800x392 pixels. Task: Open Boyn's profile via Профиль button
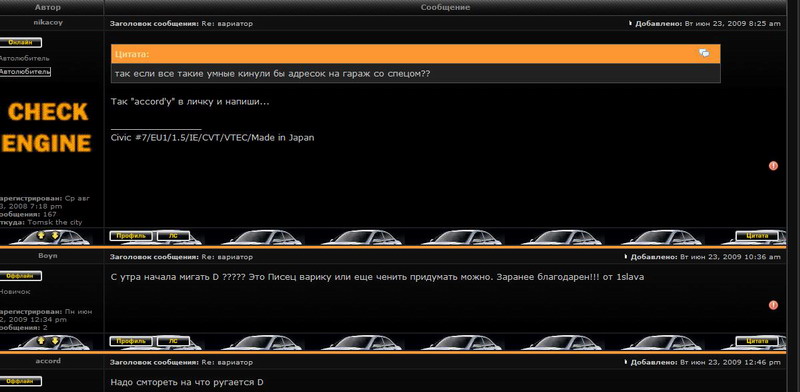131,341
